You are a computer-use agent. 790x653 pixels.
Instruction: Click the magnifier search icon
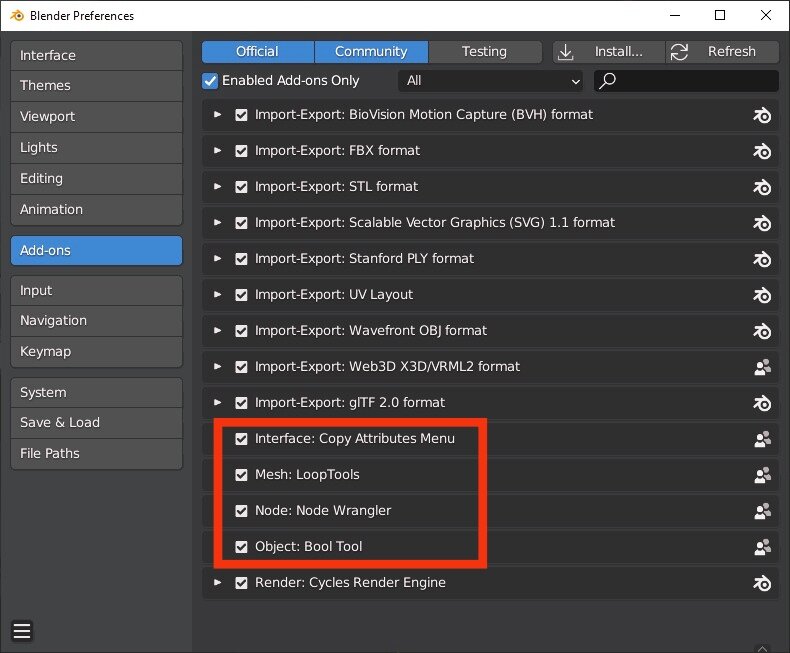tap(608, 80)
